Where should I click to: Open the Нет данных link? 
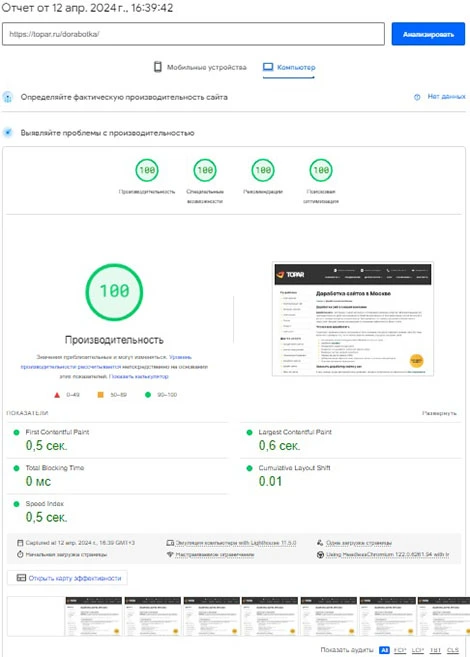[x=446, y=96]
